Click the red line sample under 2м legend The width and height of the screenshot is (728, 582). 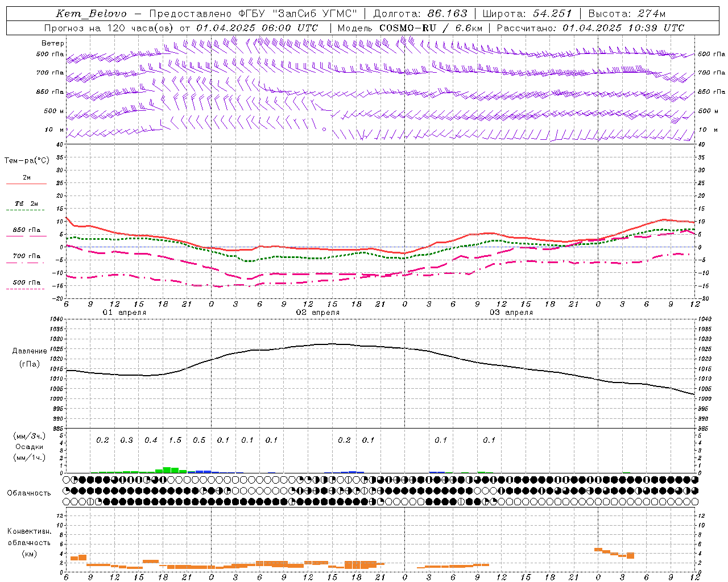click(26, 184)
